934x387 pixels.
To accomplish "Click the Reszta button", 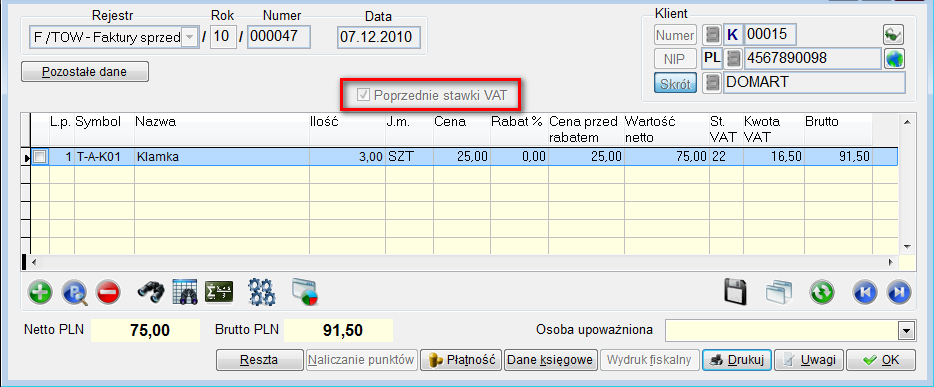I will point(260,360).
